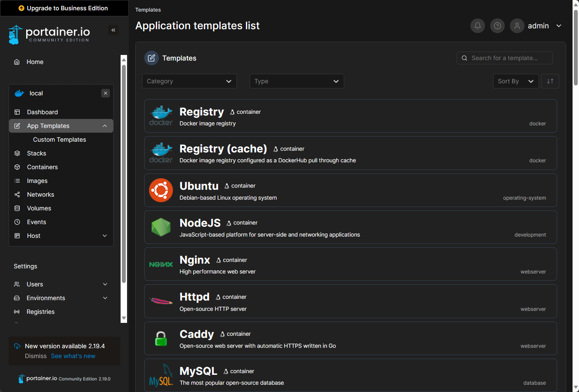The height and width of the screenshot is (392, 579).
Task: Open the Sort By dropdown
Action: pyautogui.click(x=515, y=81)
